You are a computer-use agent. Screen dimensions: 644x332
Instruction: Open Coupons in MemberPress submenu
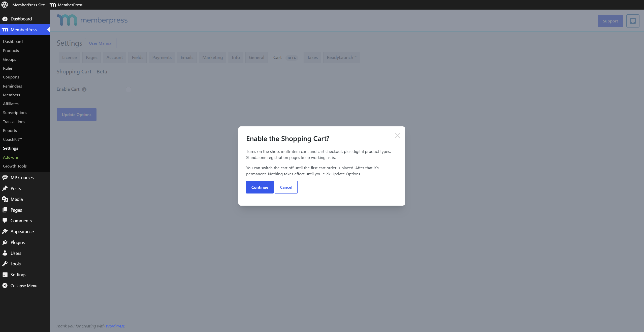pyautogui.click(x=11, y=77)
